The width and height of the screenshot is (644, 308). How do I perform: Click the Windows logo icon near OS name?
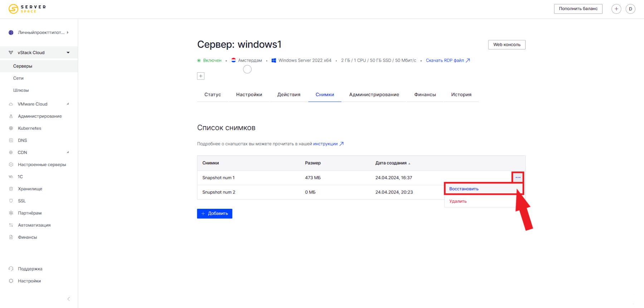tap(274, 61)
